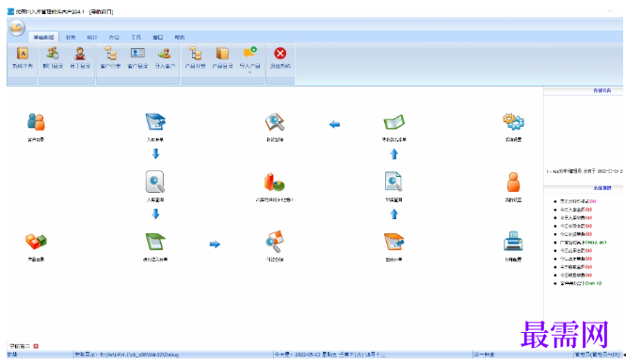Open the round application menu button

(x=17, y=27)
